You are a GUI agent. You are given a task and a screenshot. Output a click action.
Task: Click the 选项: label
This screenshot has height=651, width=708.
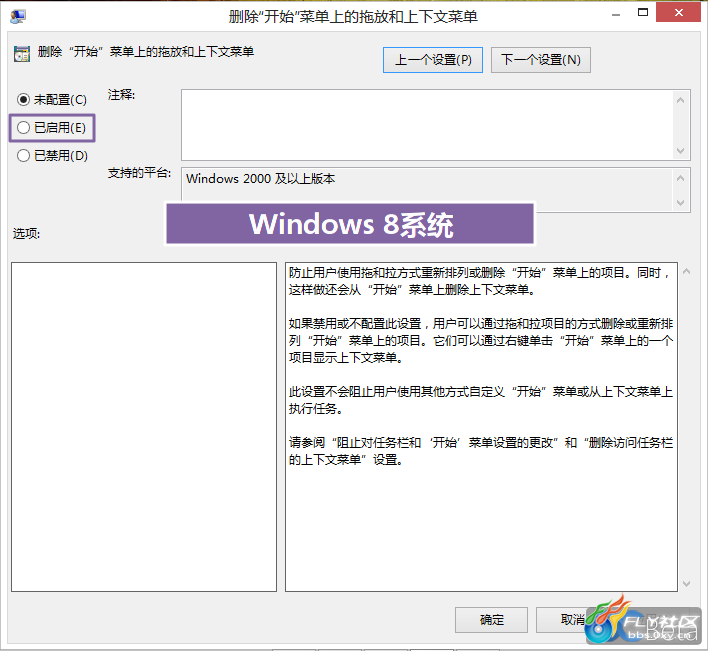click(26, 233)
